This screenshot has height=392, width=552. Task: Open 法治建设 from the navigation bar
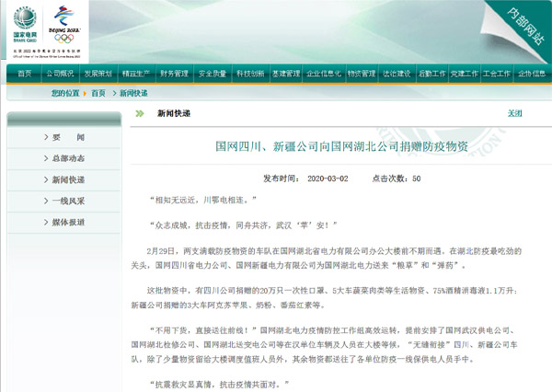tap(397, 74)
